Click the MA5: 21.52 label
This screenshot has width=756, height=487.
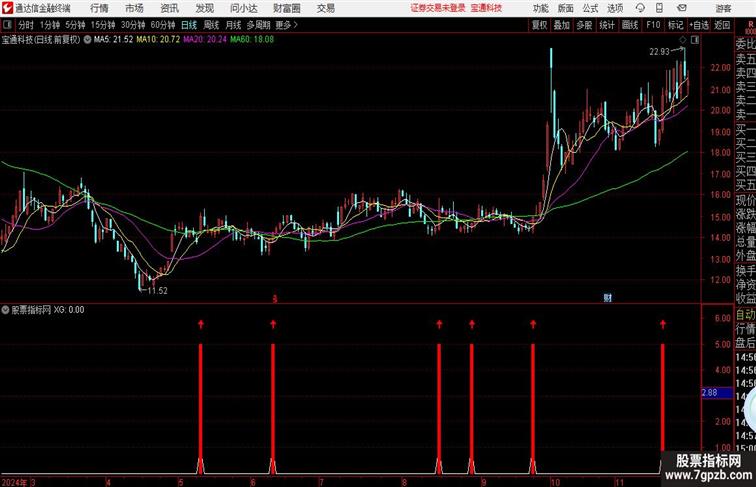click(113, 40)
